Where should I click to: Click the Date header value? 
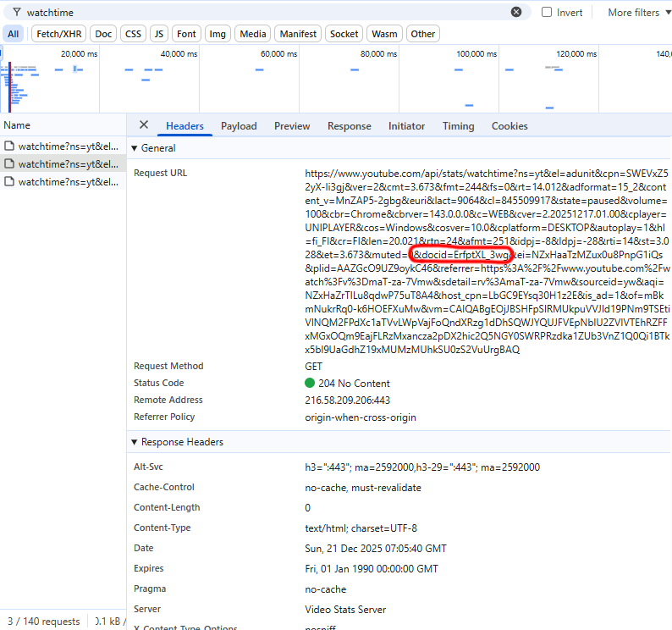click(376, 549)
